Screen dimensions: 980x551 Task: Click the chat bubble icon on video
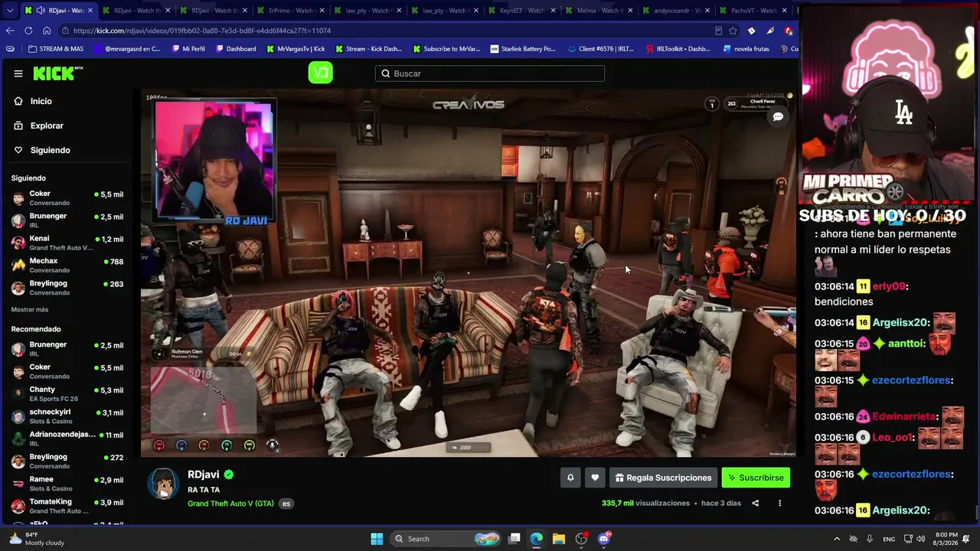click(x=778, y=117)
